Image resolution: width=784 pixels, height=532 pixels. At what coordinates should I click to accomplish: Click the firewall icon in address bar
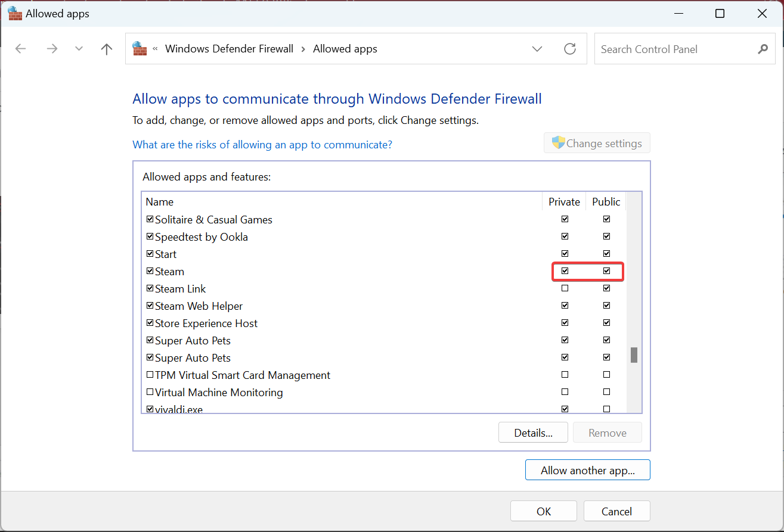pyautogui.click(x=140, y=49)
